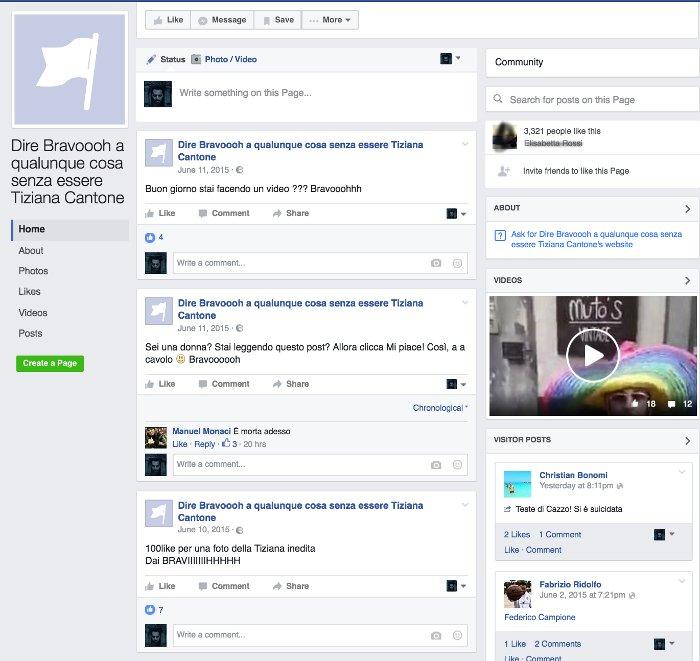Open emoji picker in 'Buon giorno' comment box
Image resolution: width=700 pixels, height=661 pixels.
coord(457,263)
